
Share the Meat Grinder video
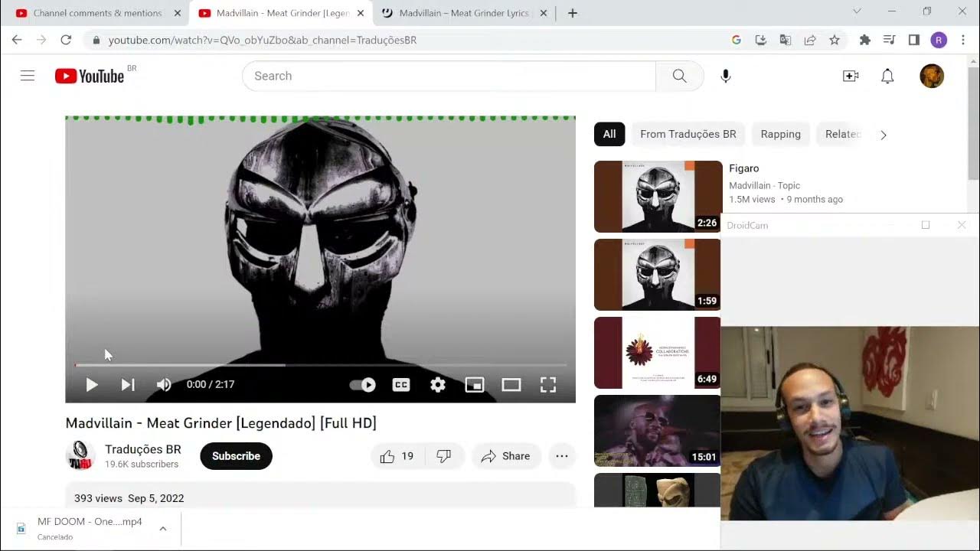coord(505,456)
